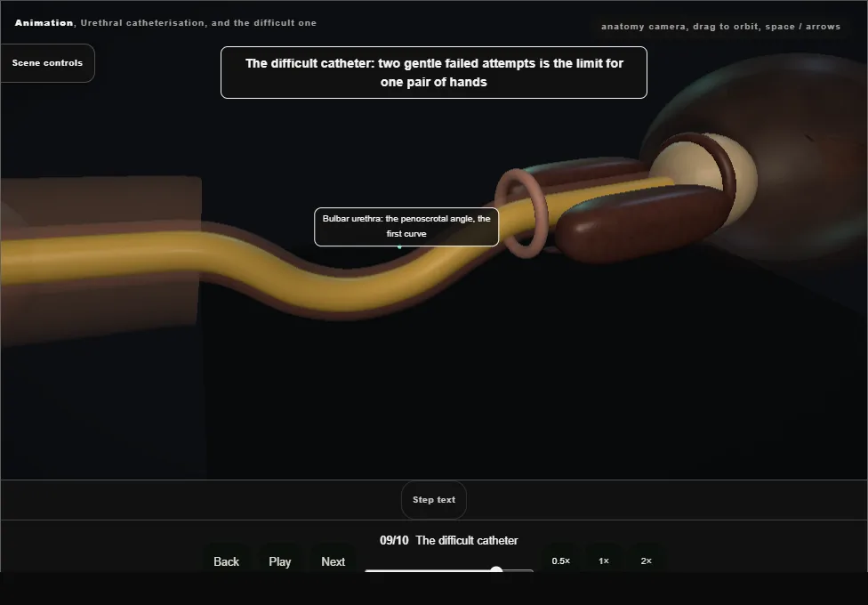868x605 pixels.
Task: Set playback speed to 0.5×
Action: tap(561, 561)
